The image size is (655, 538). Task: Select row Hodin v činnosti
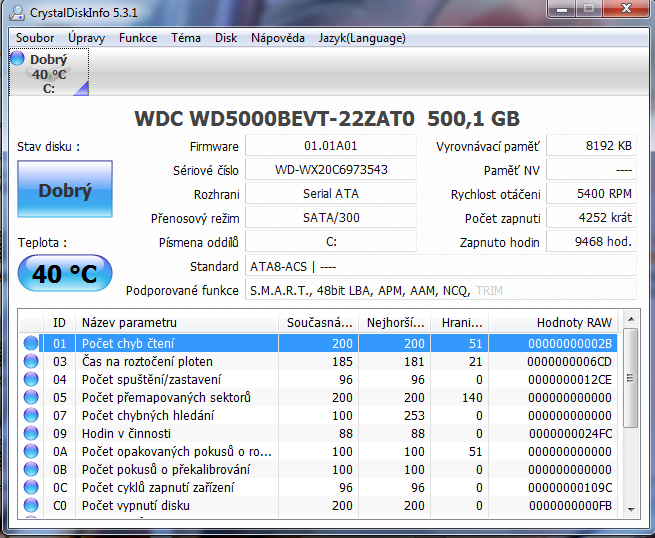point(320,433)
